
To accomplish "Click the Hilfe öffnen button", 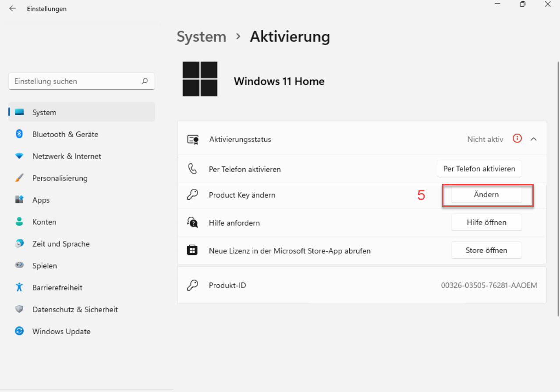I will pyautogui.click(x=486, y=222).
